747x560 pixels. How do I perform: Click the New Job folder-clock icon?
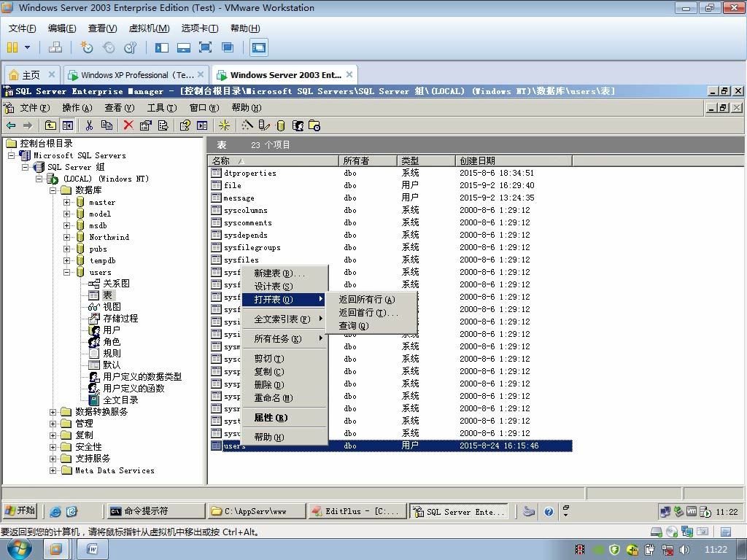(314, 125)
